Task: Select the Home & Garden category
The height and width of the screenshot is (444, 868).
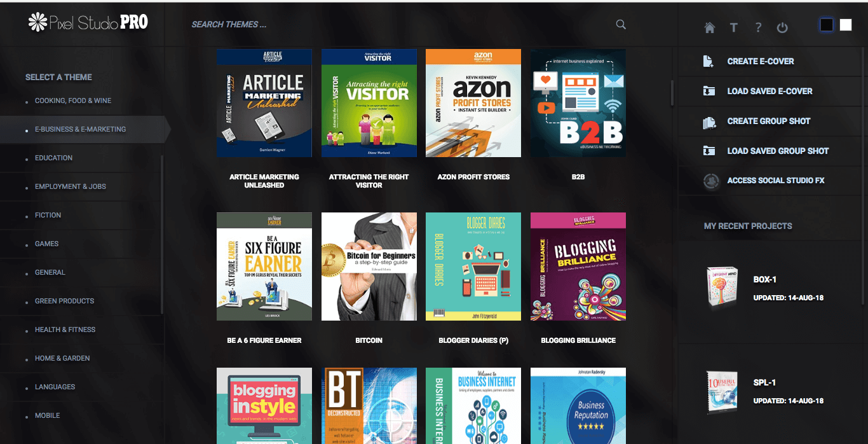Action: [62, 358]
